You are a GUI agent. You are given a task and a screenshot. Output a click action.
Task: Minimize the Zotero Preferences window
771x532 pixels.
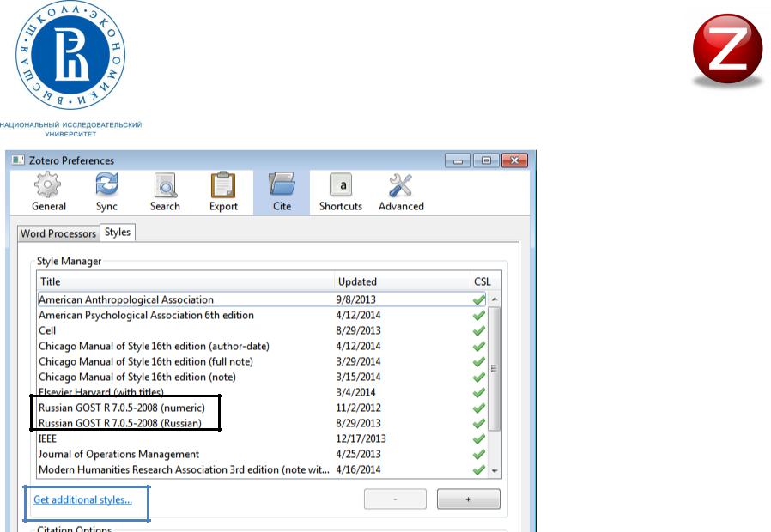pos(458,160)
